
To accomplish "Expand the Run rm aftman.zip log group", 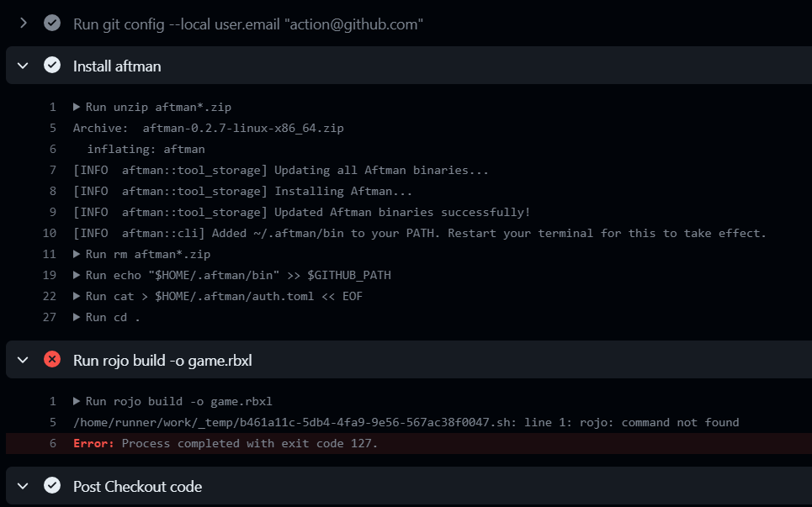I will click(77, 253).
